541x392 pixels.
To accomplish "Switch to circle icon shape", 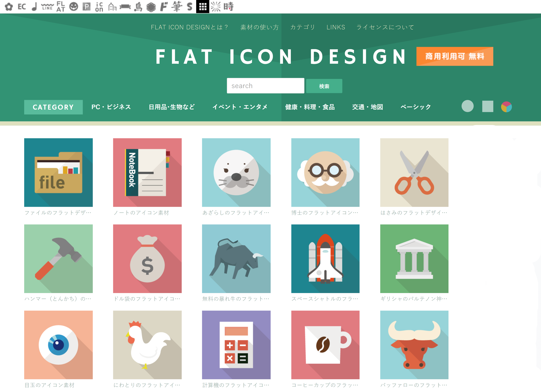I will [467, 106].
